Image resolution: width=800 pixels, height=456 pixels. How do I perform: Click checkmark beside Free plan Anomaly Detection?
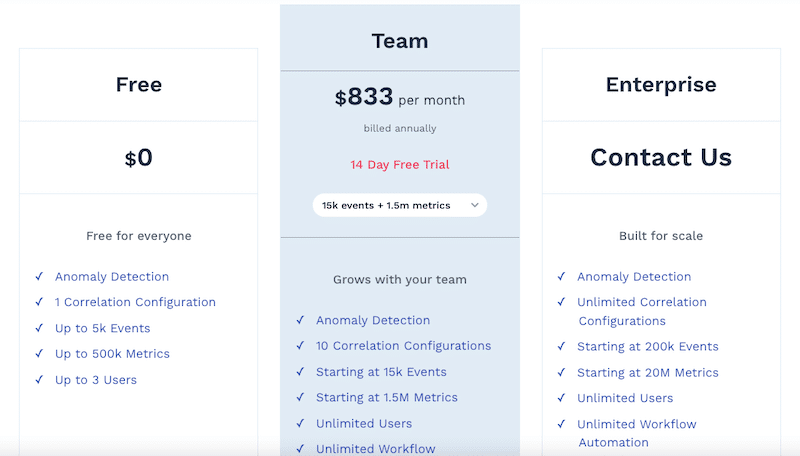(39, 277)
